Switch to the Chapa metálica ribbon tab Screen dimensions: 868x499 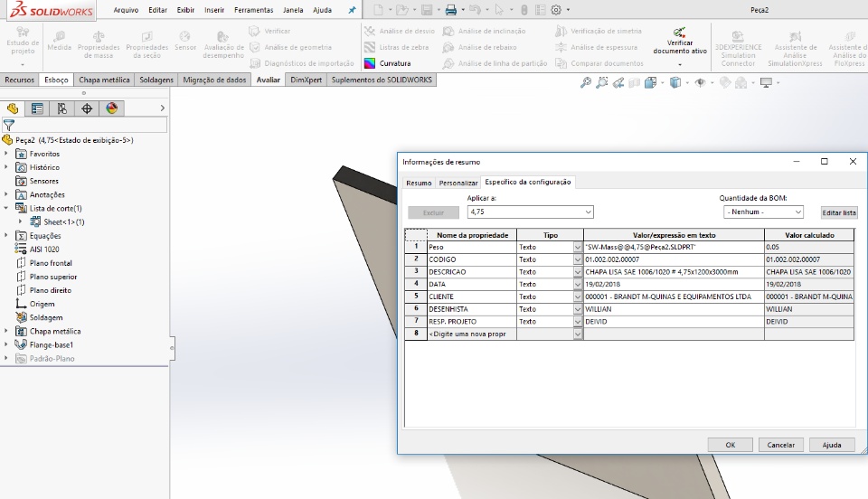(104, 80)
